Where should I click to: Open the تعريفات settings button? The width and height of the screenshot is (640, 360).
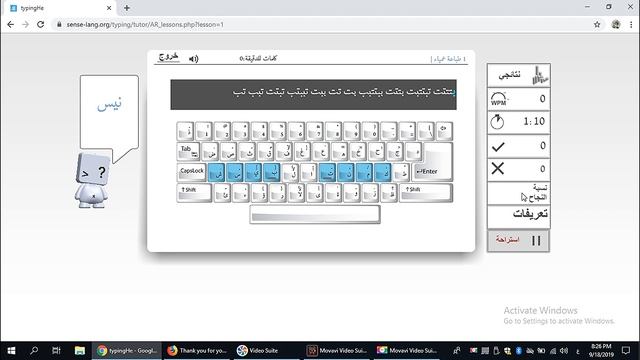click(518, 217)
